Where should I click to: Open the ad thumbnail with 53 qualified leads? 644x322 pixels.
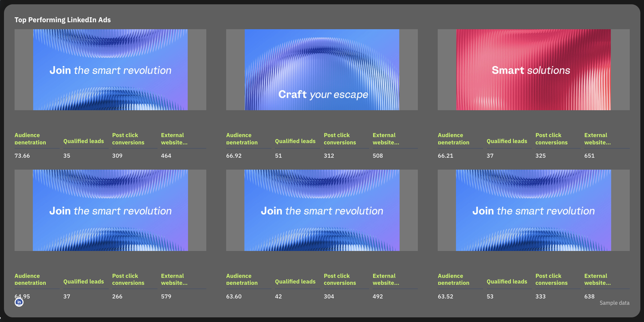(533, 210)
